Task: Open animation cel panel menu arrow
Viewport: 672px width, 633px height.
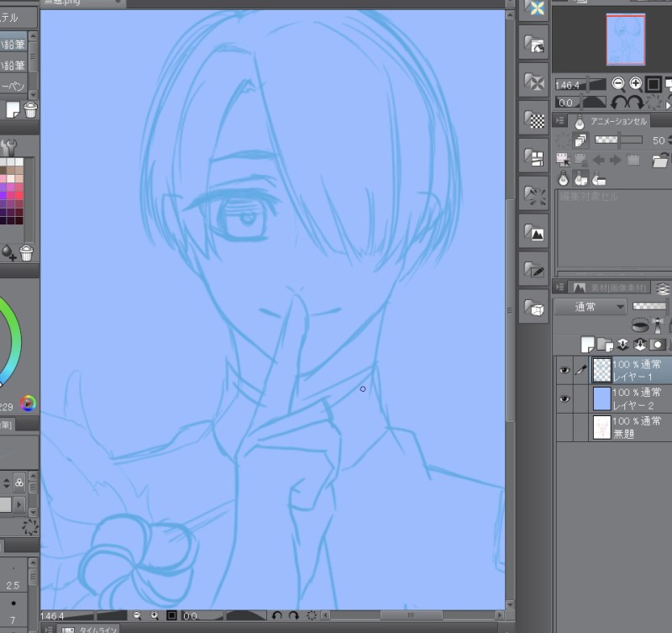Action: point(559,120)
